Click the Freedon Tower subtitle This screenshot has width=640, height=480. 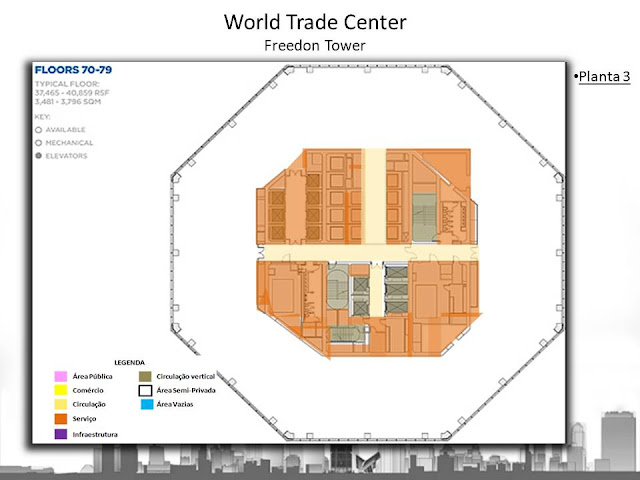click(x=315, y=45)
